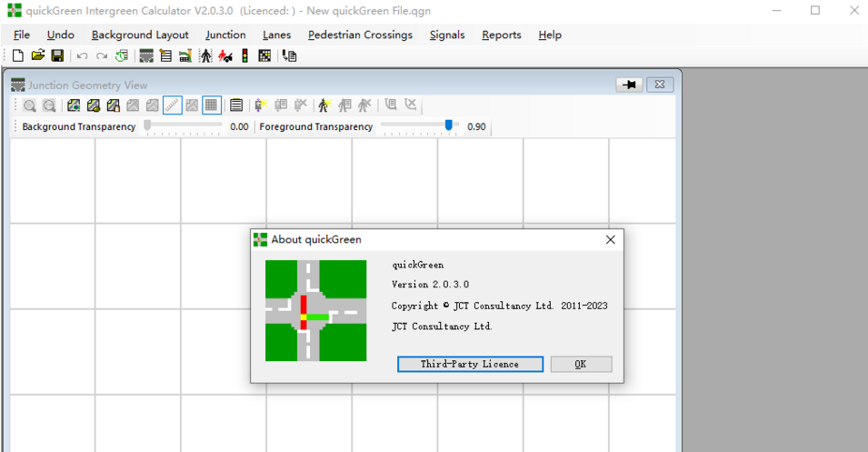
Task: Click the quickGreen junction logo image
Action: (x=315, y=311)
